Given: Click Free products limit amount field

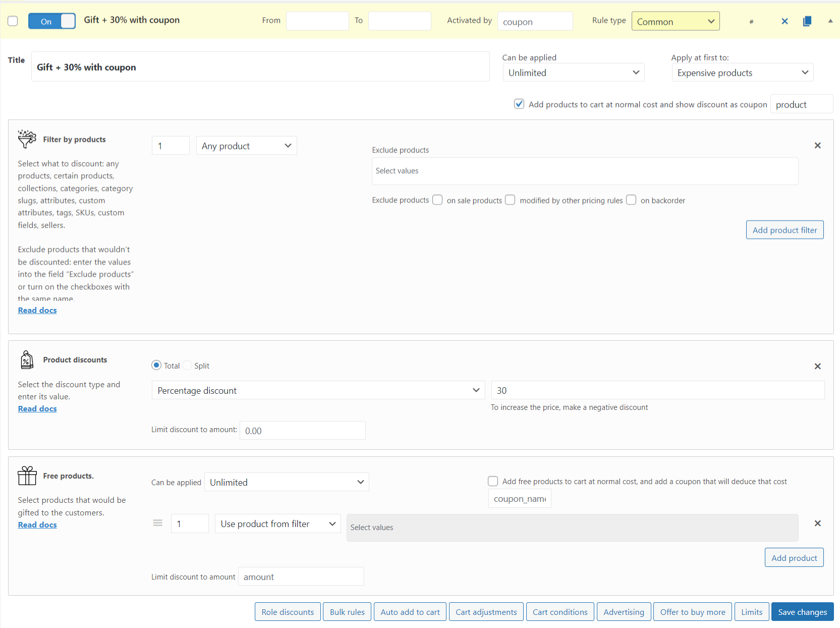Looking at the screenshot, I should (301, 577).
